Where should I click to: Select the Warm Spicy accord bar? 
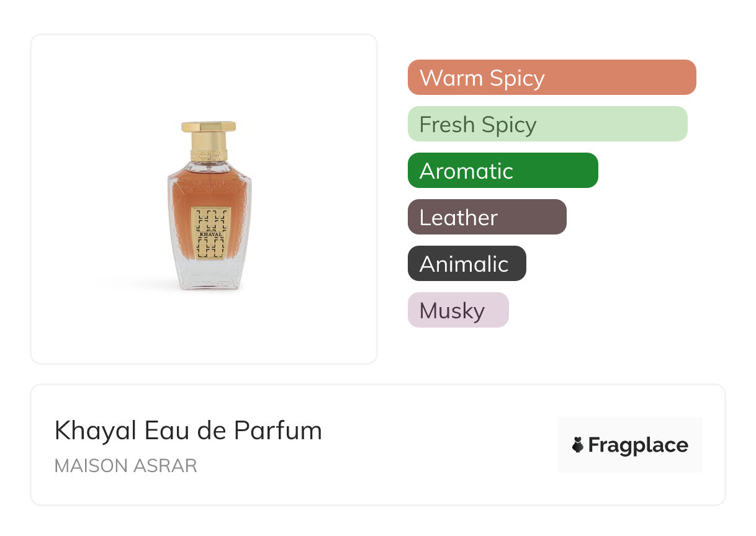point(551,78)
